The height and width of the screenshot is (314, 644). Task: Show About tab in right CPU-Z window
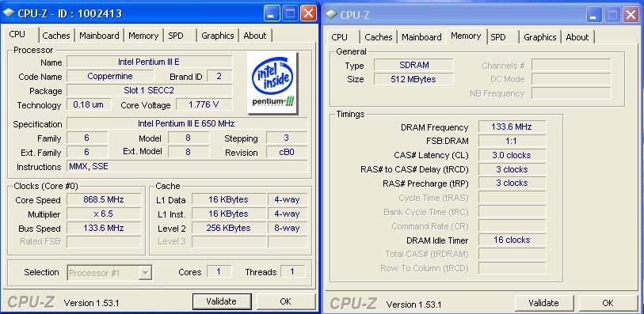[577, 37]
